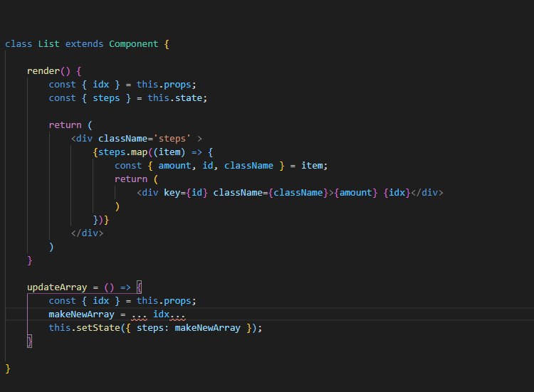This screenshot has width=534, height=392.
Task: Place cursor on the render method name
Action: 43,70
